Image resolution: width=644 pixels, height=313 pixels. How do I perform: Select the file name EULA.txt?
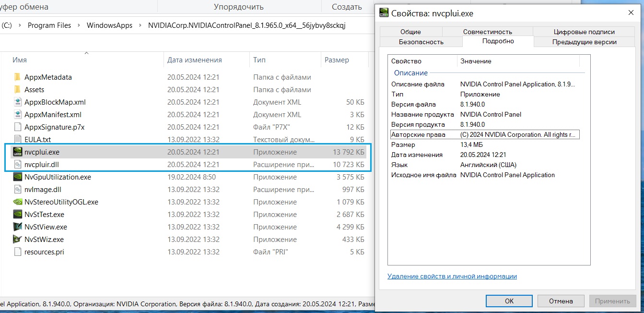click(37, 140)
